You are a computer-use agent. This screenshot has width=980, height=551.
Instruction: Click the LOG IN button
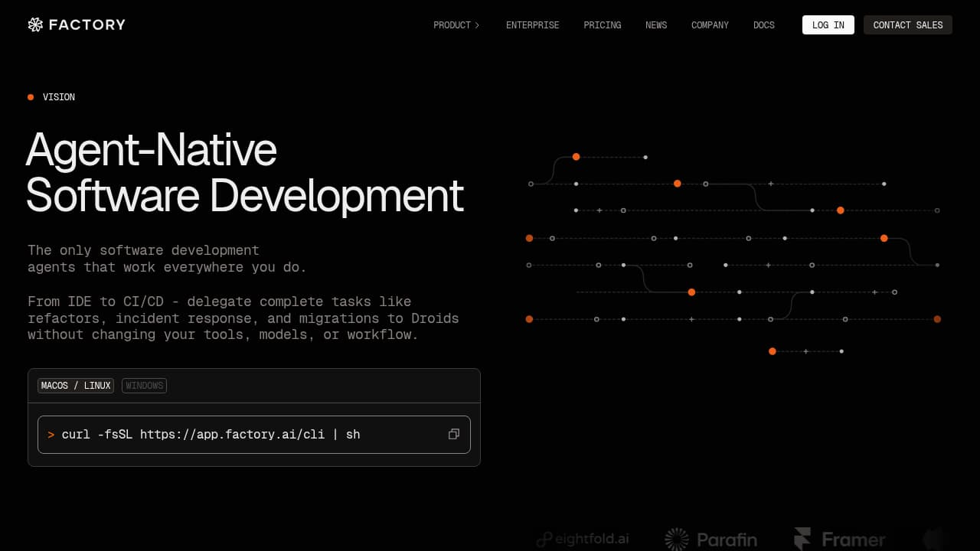click(x=828, y=24)
